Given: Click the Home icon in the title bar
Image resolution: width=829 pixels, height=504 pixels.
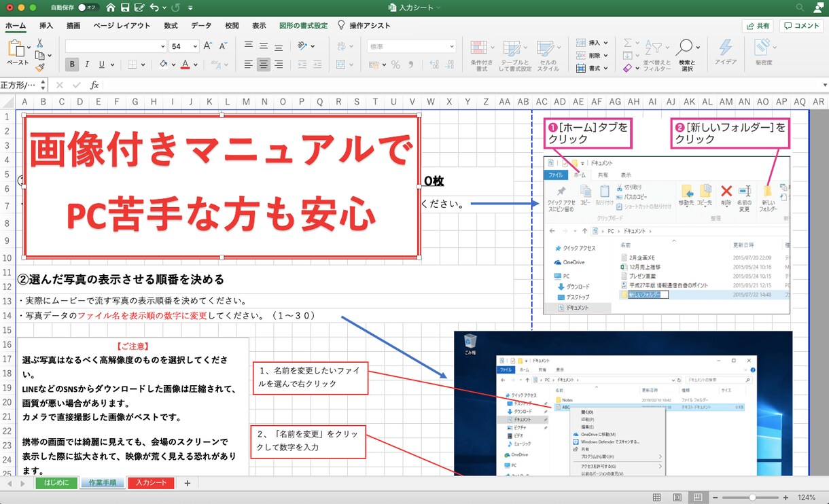Looking at the screenshot, I should click(x=110, y=7).
